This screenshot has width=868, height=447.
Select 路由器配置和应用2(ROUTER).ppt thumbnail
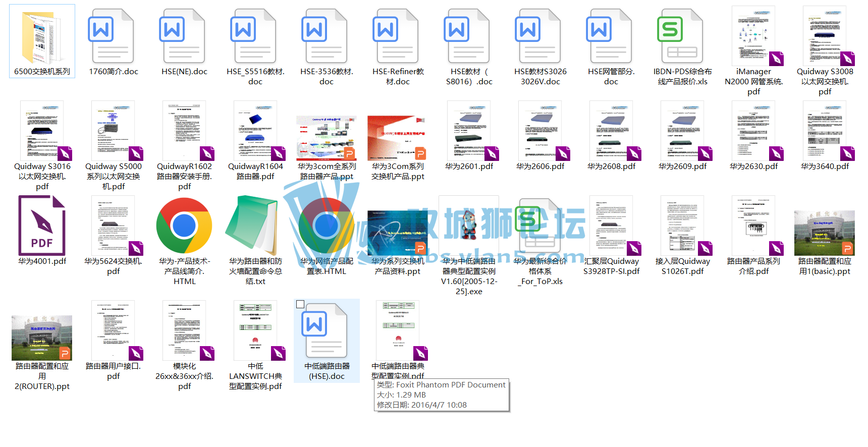click(42, 338)
